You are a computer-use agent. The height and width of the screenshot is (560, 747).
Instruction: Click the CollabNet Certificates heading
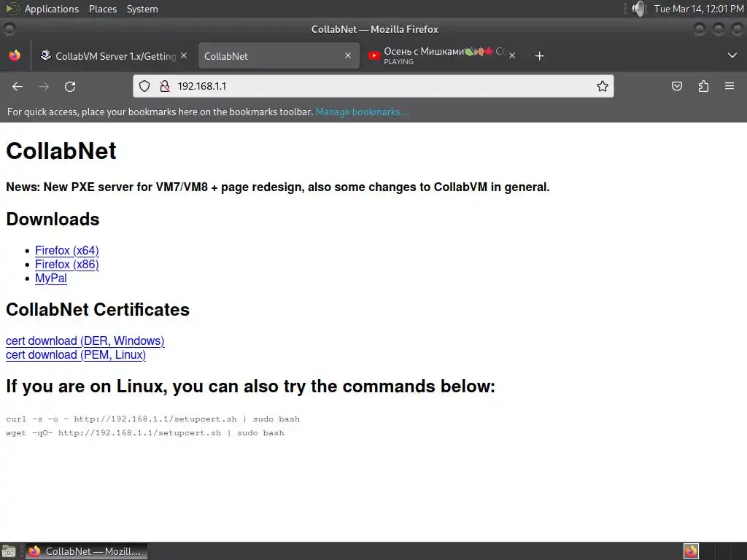click(98, 309)
